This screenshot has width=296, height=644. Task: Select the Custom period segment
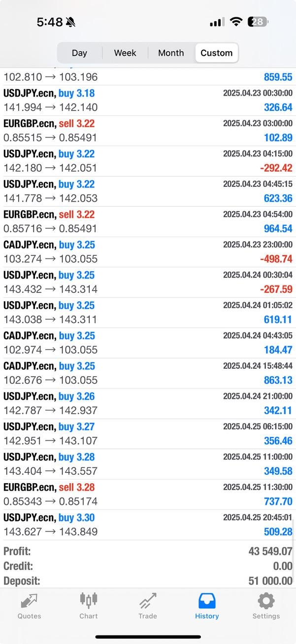[217, 53]
